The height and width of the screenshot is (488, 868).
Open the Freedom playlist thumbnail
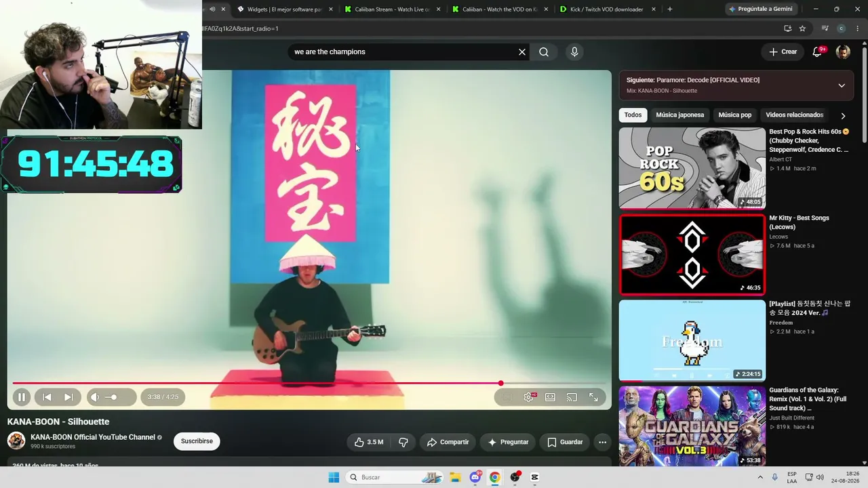point(692,340)
